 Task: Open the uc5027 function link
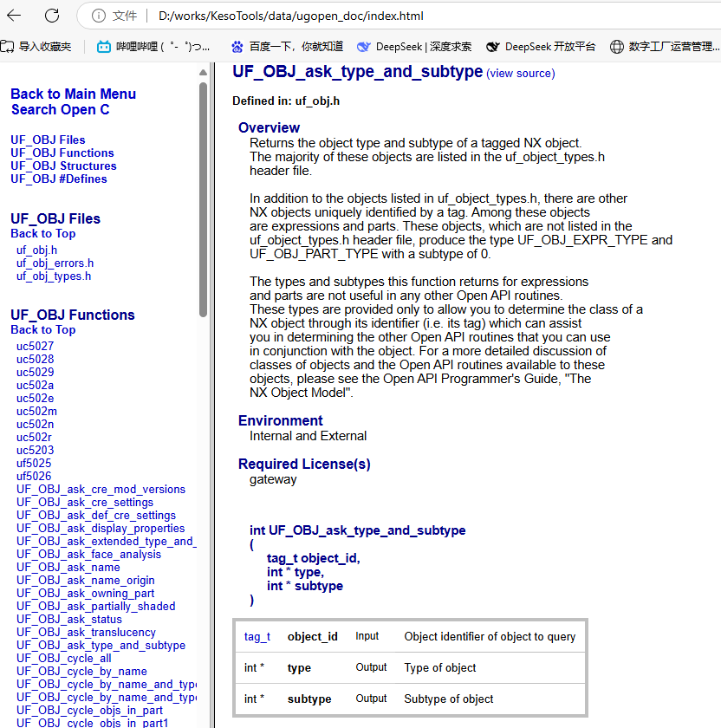click(35, 347)
